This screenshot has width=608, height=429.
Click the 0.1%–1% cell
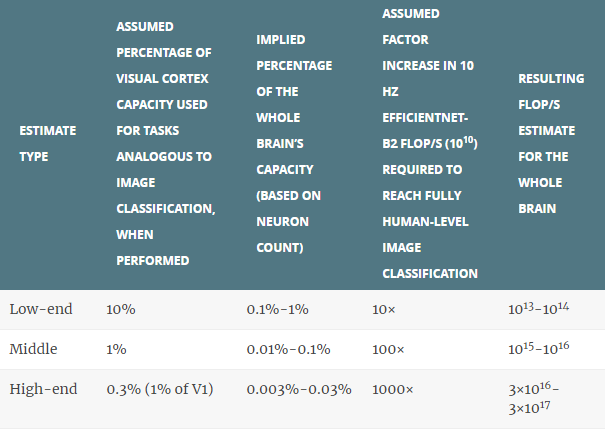coord(277,310)
